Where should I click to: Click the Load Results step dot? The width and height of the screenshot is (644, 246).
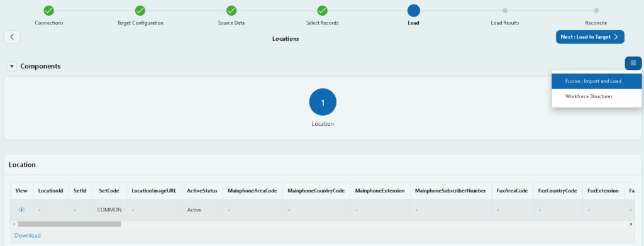pos(505,11)
